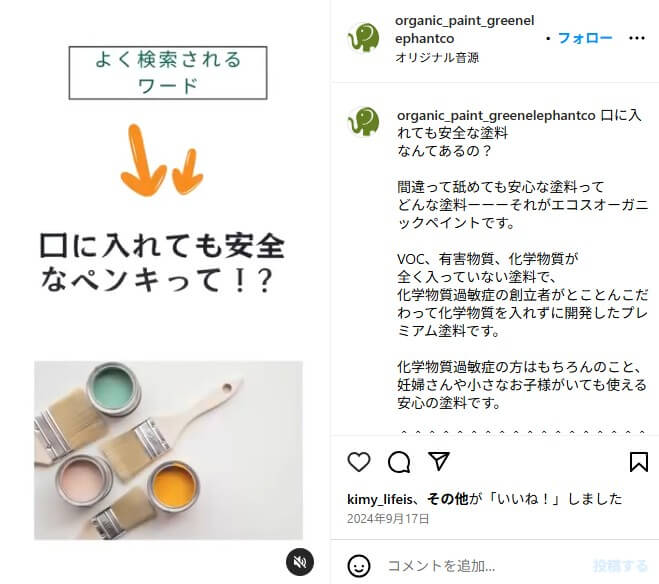Image resolution: width=659 pixels, height=584 pixels.
Task: Save post with bookmark icon
Action: pos(638,462)
